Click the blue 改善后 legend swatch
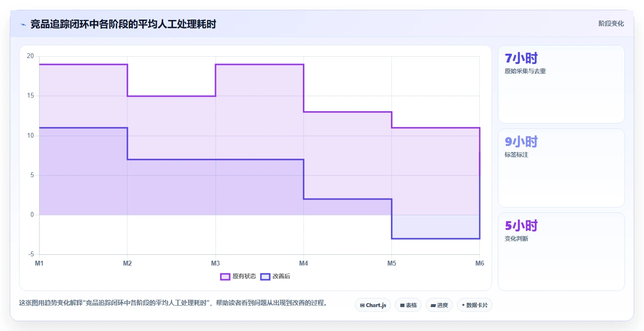644x331 pixels. 265,276
